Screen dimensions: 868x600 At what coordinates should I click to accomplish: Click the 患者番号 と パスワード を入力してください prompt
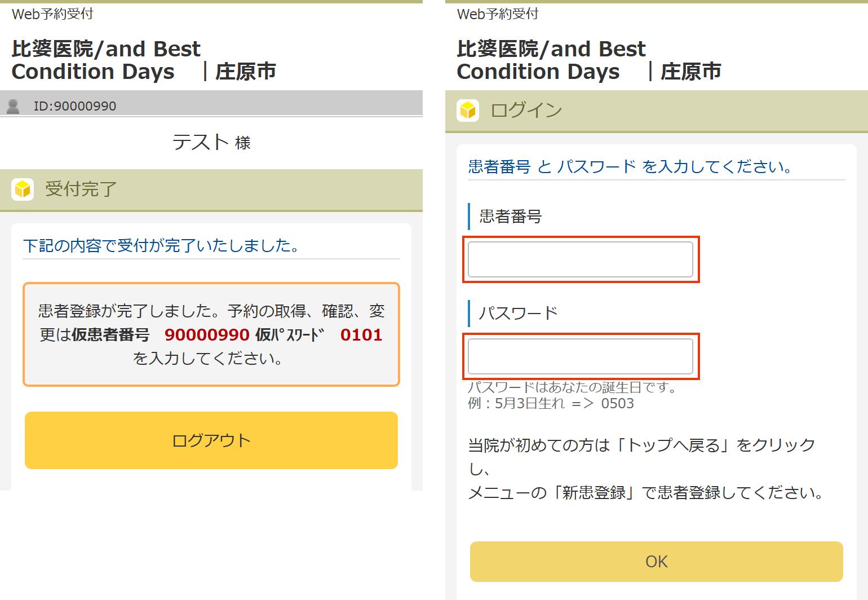point(630,167)
